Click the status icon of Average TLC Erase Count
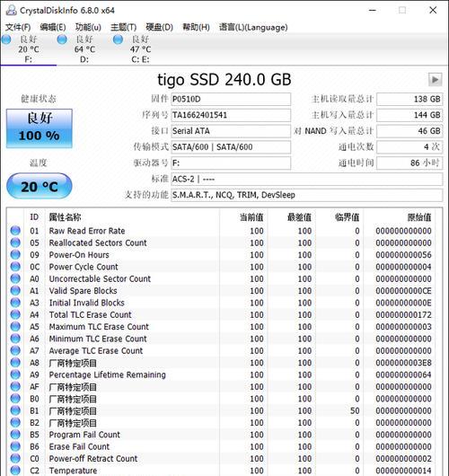 pos(15,350)
